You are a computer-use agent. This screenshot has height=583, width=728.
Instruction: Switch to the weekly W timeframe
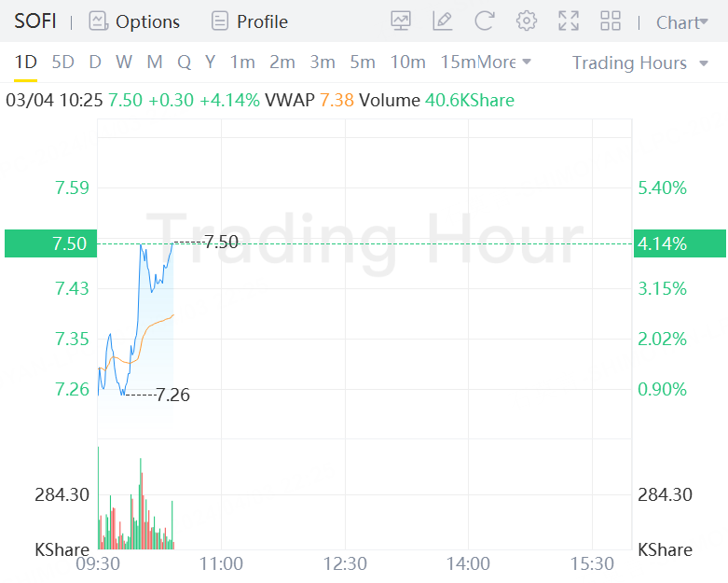(x=124, y=62)
